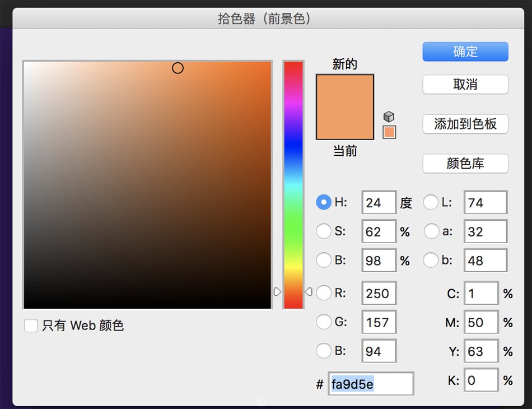
Task: Click the out-of-gamut cube warning icon
Action: tap(389, 117)
